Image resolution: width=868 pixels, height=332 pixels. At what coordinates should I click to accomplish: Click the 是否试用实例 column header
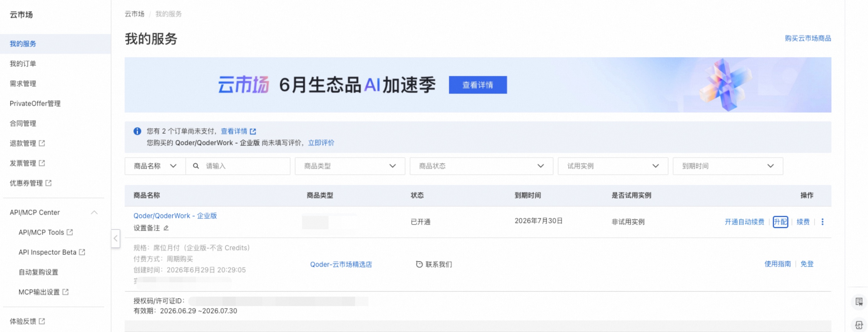coord(631,195)
